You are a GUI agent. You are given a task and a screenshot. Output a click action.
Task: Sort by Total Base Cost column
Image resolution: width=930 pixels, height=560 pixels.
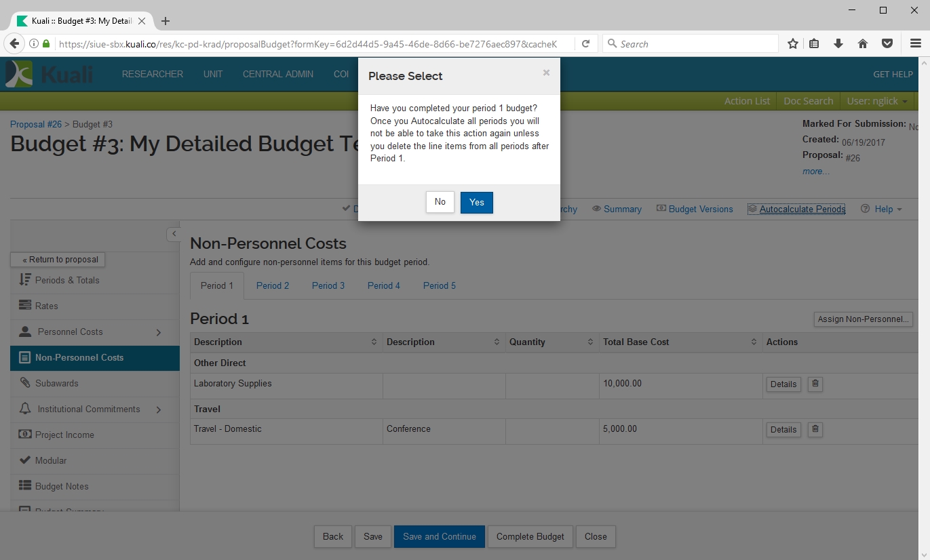754,342
